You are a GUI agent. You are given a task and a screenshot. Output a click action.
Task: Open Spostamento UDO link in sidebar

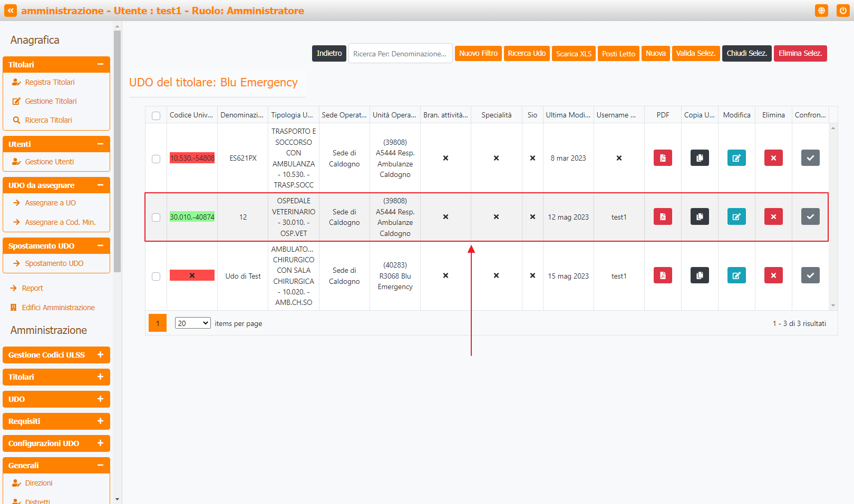click(54, 263)
